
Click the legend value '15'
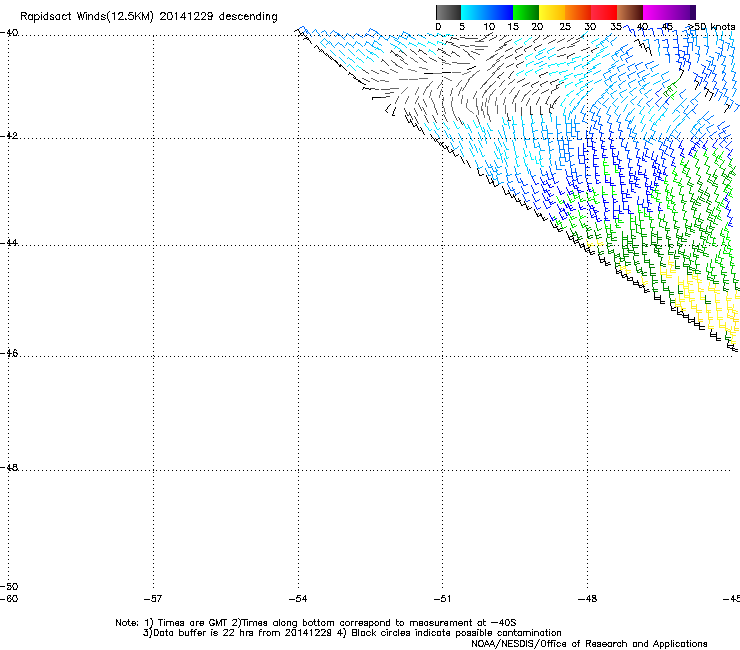513,27
